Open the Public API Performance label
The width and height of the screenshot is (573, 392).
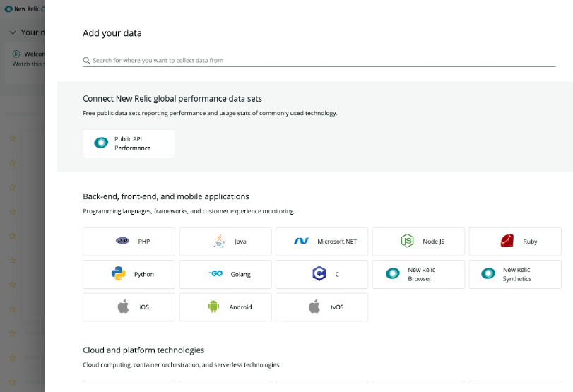click(x=132, y=143)
